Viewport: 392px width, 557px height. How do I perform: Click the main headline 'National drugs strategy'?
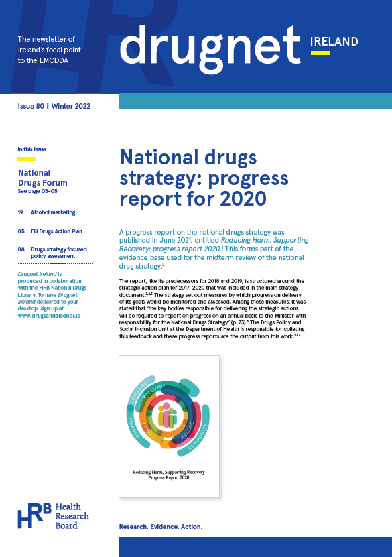point(204,178)
